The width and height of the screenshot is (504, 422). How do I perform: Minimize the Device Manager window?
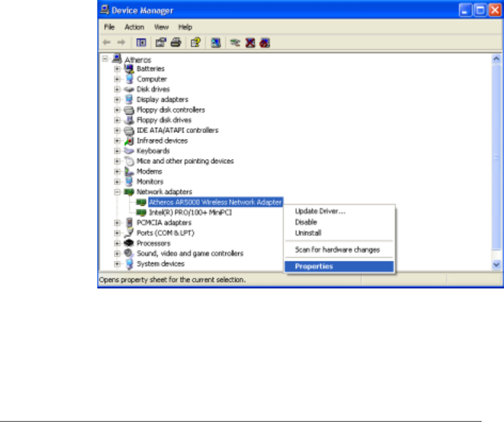(x=465, y=10)
